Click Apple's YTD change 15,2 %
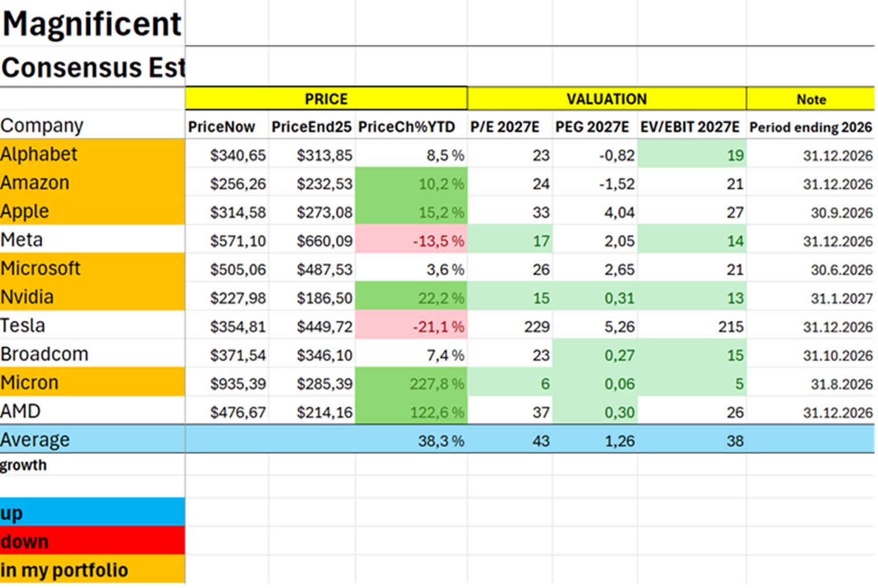The width and height of the screenshot is (878, 588). pyautogui.click(x=411, y=210)
